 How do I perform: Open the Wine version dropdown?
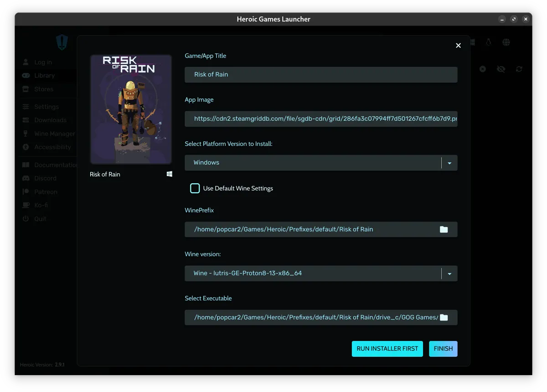coord(321,273)
